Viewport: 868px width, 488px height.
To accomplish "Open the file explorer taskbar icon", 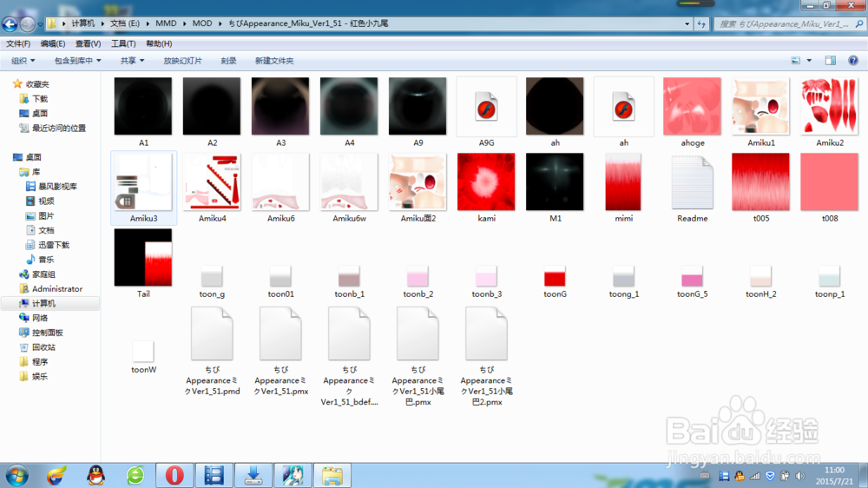I will pos(332,475).
